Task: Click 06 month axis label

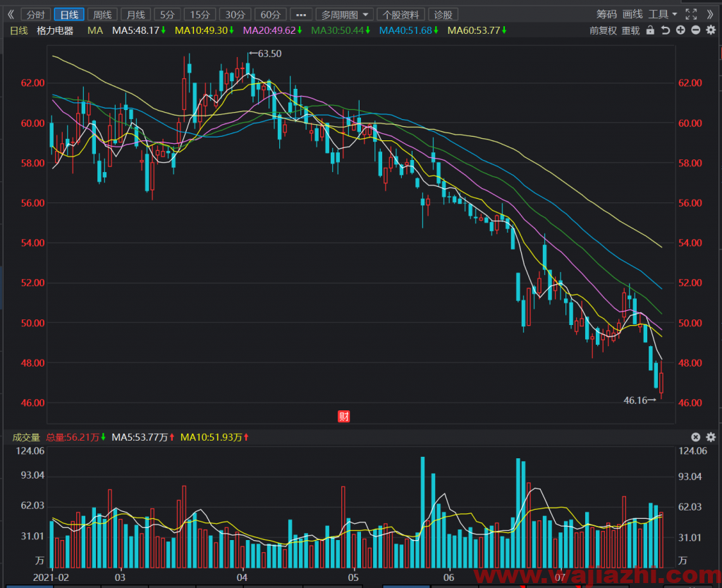Action: [x=449, y=577]
